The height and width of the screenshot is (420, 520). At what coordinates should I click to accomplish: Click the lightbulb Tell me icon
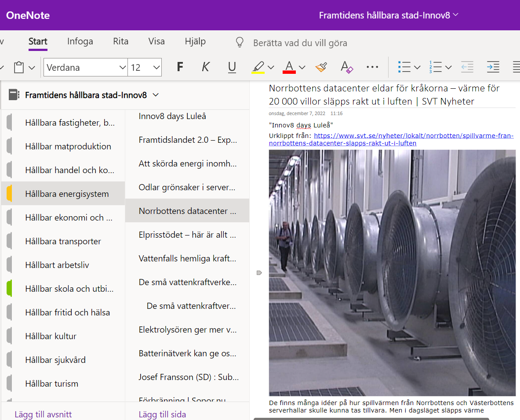(240, 42)
